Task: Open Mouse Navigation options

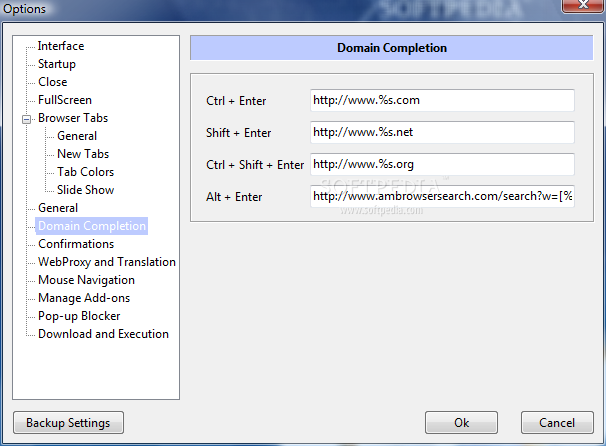Action: coord(87,280)
